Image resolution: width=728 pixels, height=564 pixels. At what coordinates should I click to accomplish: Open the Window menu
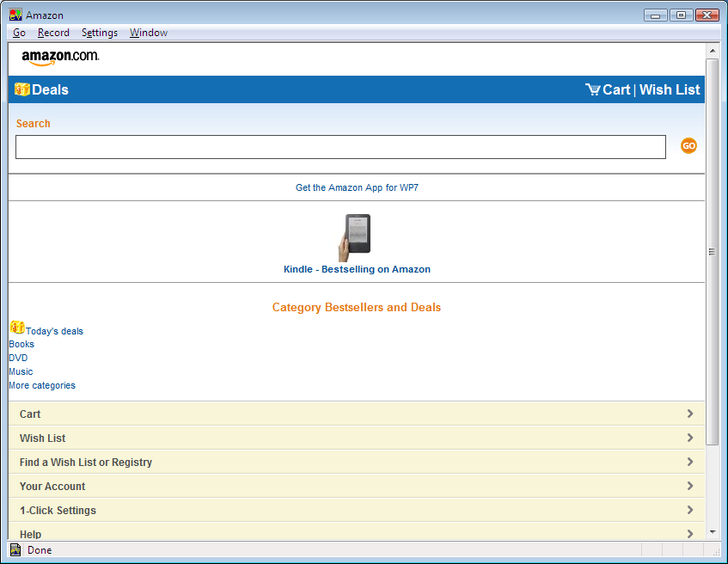click(149, 33)
